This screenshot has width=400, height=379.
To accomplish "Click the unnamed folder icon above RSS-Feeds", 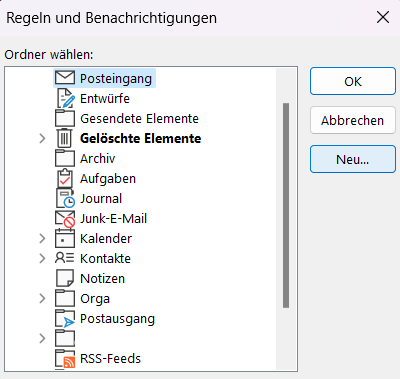I will (65, 338).
